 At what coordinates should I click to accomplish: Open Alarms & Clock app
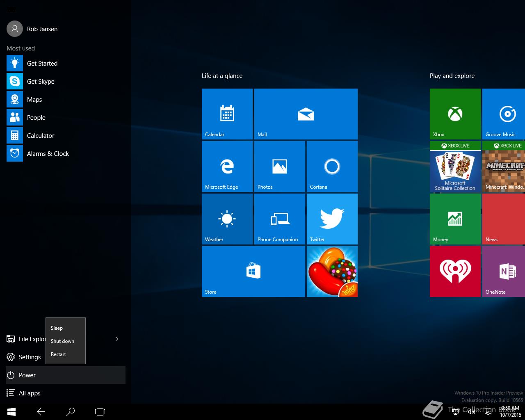point(66,153)
